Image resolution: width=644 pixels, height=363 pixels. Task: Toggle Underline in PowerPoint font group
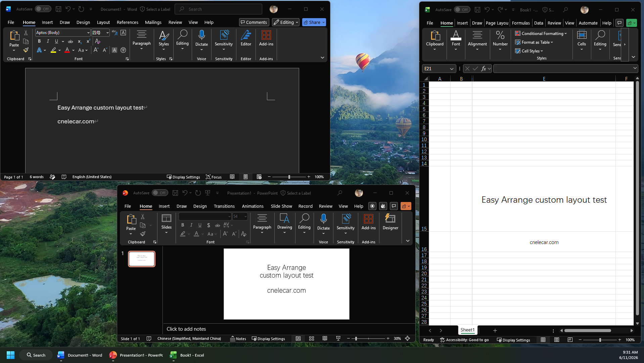tap(200, 225)
